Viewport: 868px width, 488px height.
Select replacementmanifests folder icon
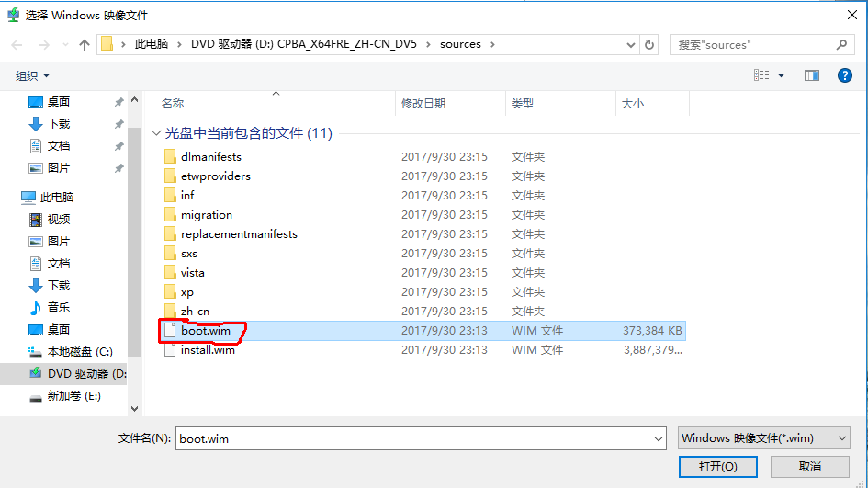(170, 234)
